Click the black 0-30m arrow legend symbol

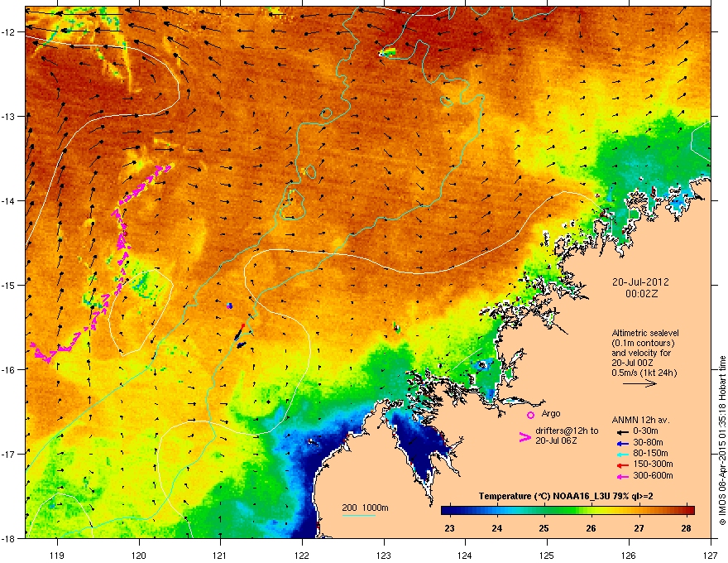(622, 431)
